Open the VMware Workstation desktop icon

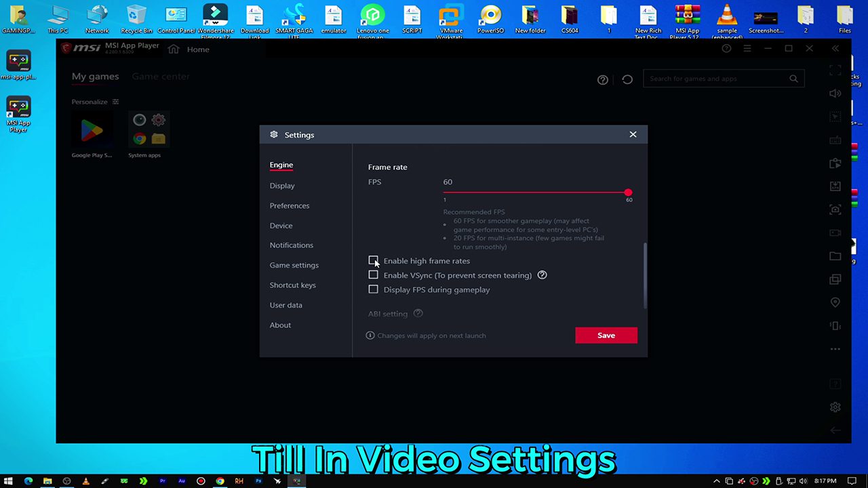(451, 20)
